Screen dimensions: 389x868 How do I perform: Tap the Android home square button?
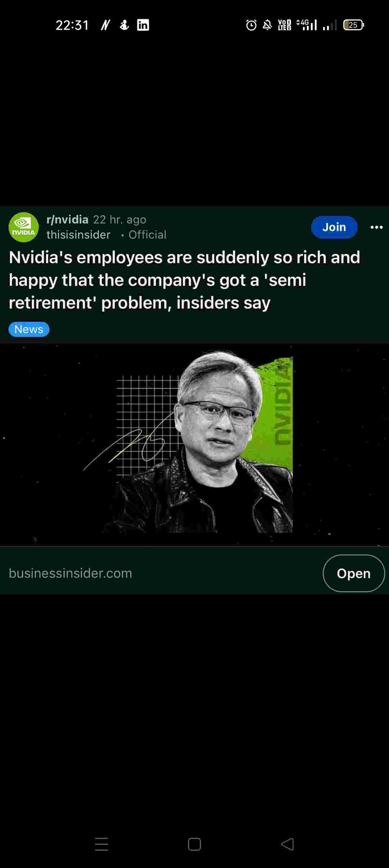click(194, 844)
